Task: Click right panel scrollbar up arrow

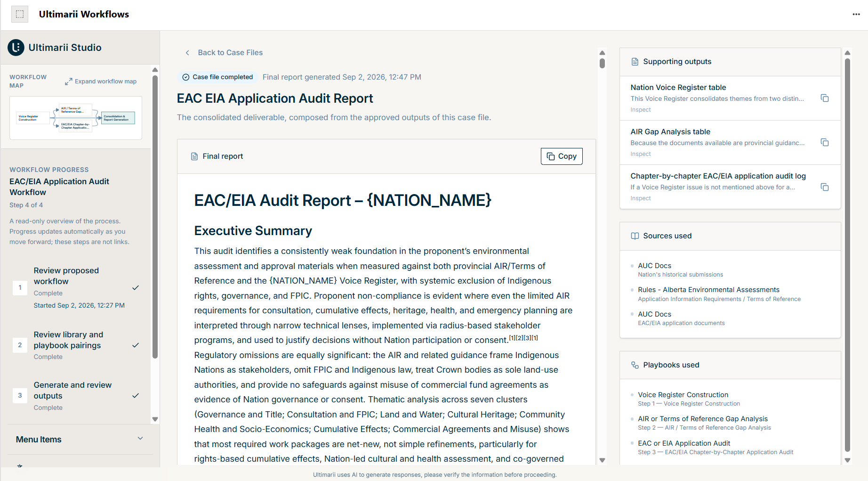Action: click(x=847, y=53)
